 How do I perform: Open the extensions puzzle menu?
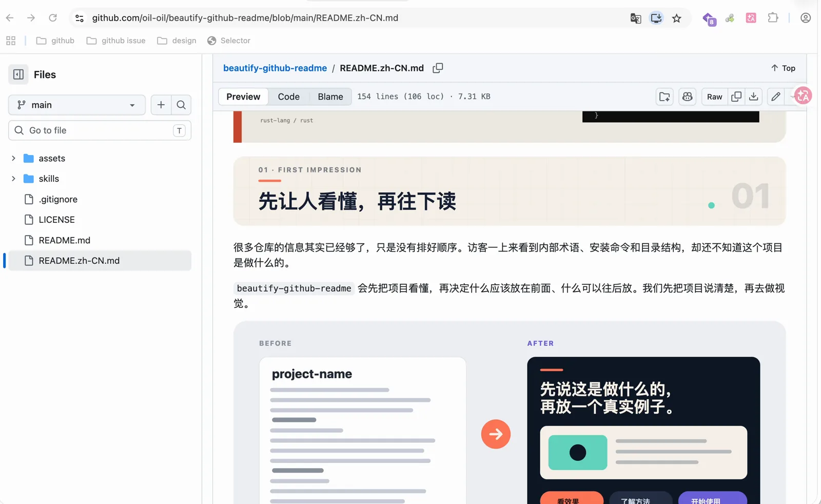pyautogui.click(x=773, y=18)
